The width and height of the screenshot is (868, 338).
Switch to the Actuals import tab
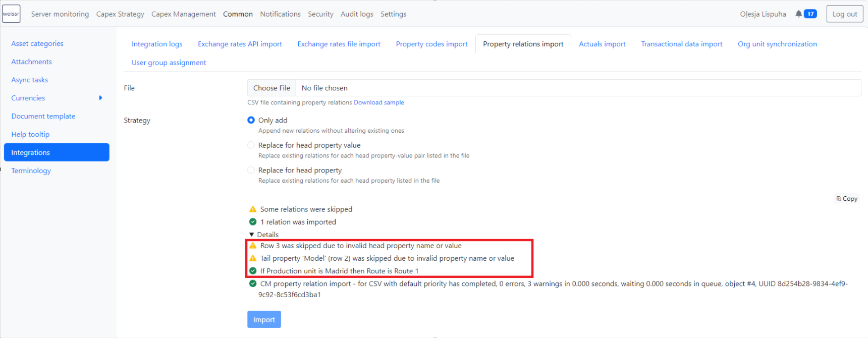pos(602,44)
